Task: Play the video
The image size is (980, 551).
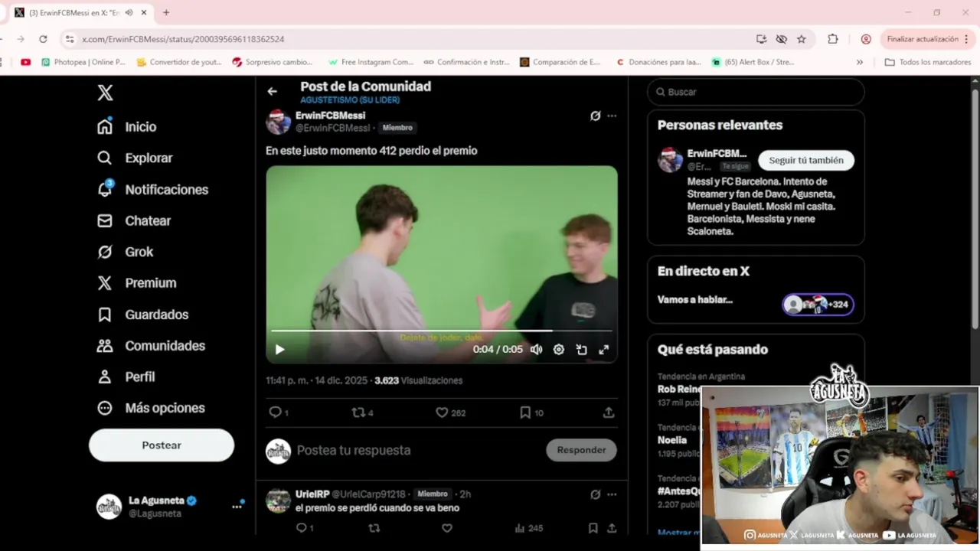Action: click(x=279, y=350)
